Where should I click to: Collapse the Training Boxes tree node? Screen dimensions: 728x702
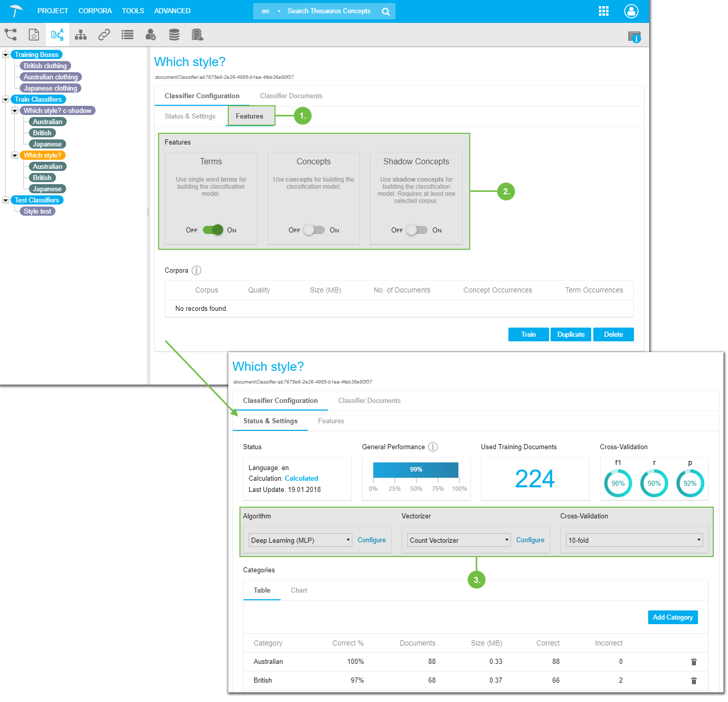6,54
